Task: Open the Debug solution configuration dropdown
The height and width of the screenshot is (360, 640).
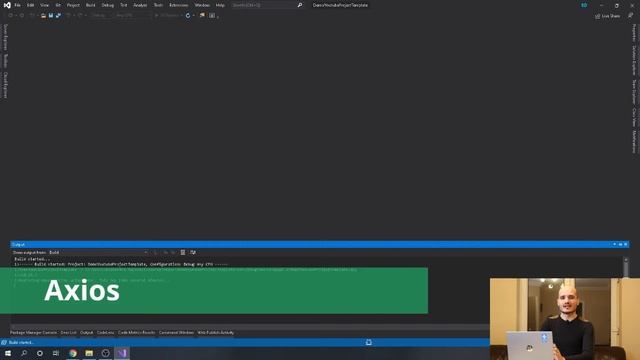Action: (x=101, y=16)
